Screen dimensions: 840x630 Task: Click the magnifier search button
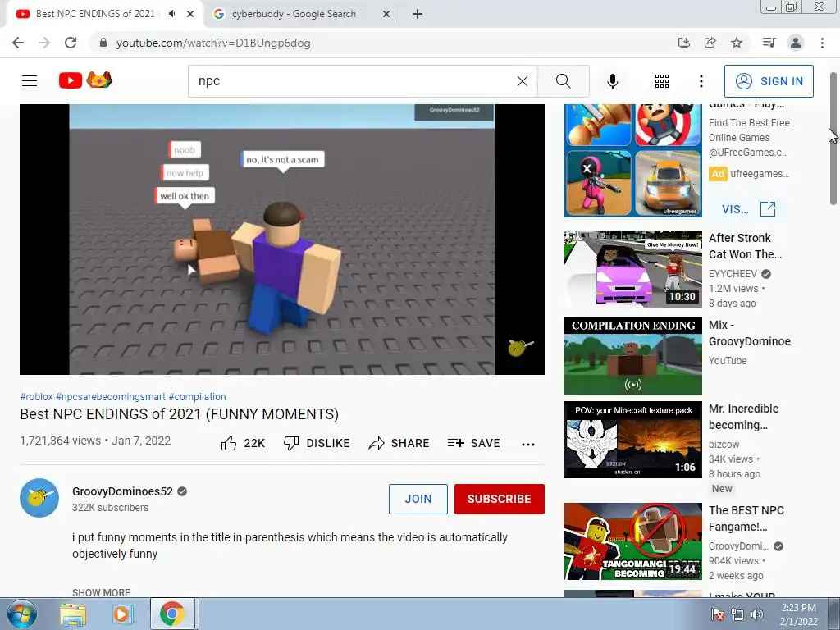[563, 81]
